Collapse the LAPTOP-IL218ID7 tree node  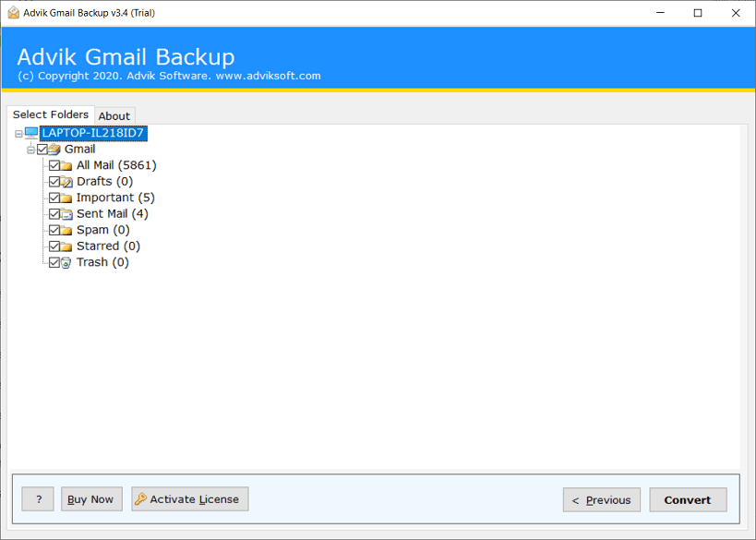(x=18, y=134)
